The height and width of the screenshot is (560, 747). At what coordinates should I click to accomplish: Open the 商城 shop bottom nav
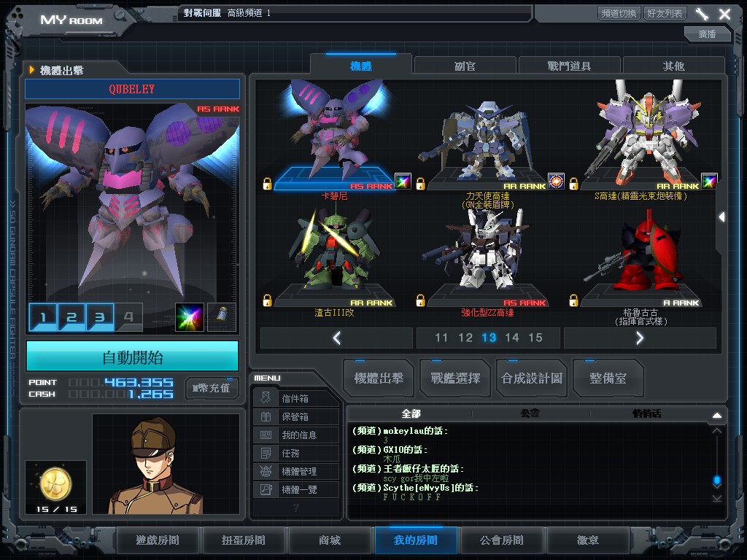click(330, 540)
